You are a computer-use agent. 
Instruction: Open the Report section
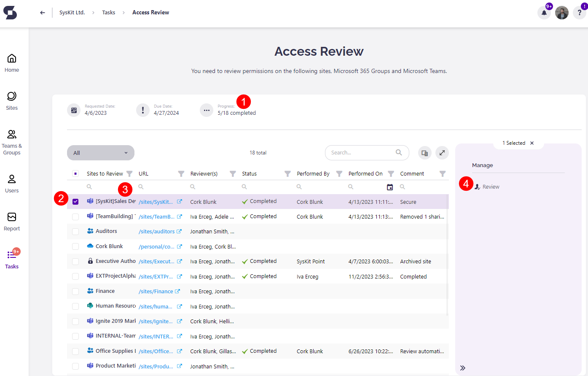tap(11, 220)
